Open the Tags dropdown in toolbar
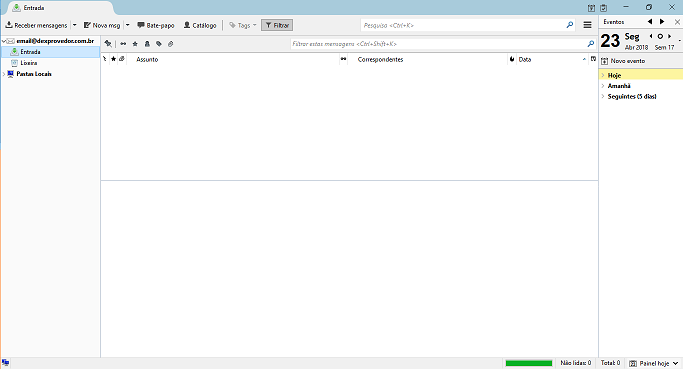The image size is (683, 369). (x=243, y=25)
